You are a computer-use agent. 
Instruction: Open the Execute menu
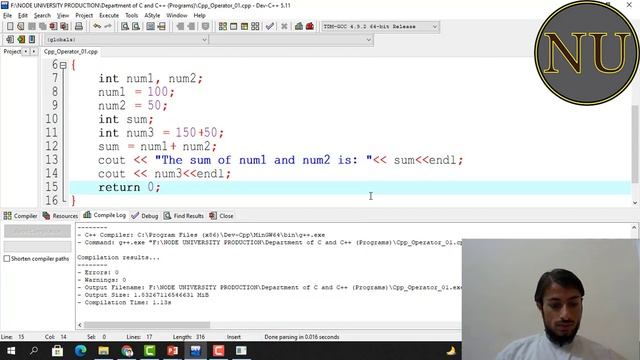click(x=109, y=16)
